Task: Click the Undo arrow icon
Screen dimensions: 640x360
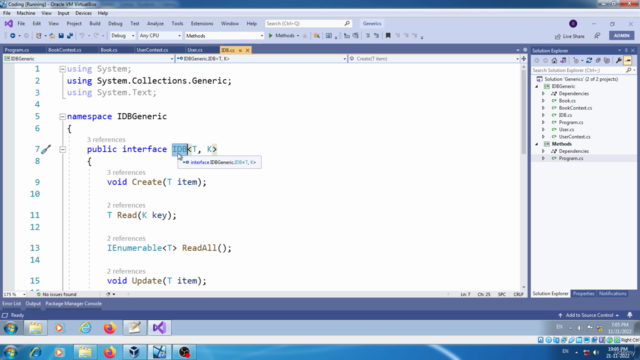Action: click(x=82, y=36)
